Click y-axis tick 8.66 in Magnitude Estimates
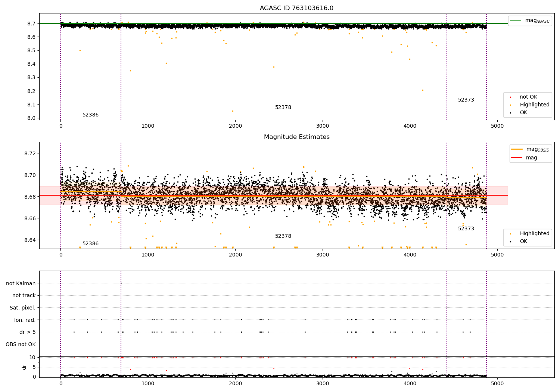The height and width of the screenshot is (392, 560). point(30,218)
